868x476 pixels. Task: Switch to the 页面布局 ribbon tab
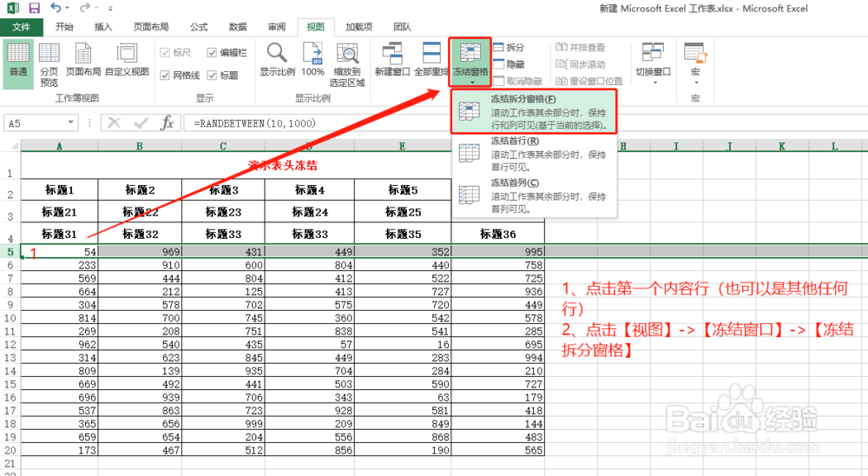pyautogui.click(x=150, y=27)
